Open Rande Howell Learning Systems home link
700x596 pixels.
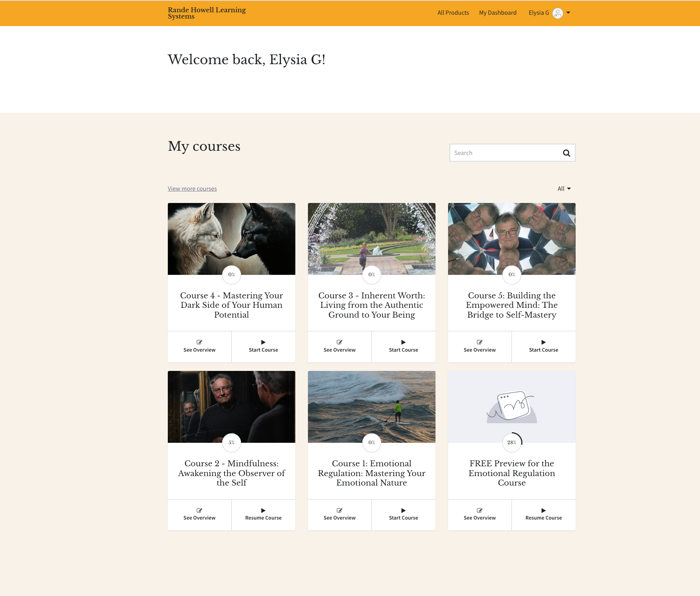pyautogui.click(x=207, y=13)
